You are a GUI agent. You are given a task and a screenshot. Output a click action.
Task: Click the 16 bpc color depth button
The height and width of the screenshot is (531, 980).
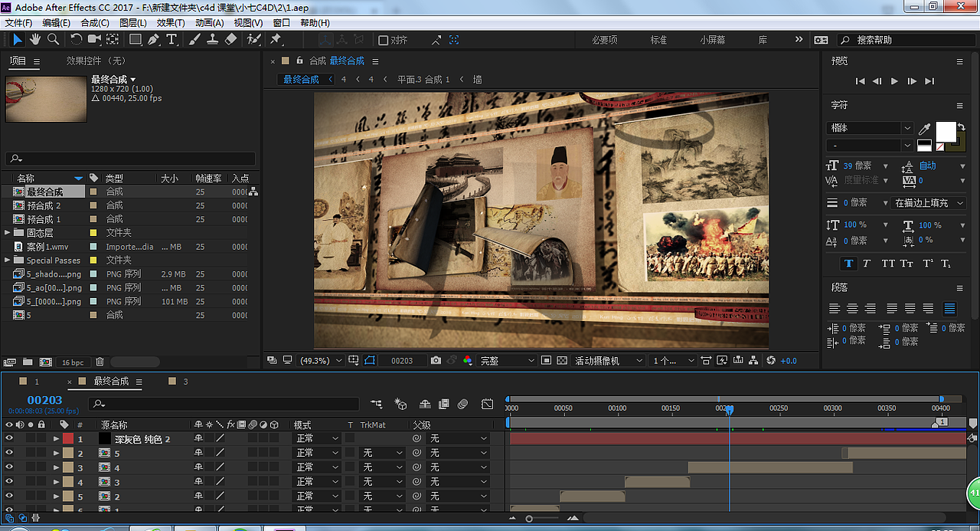point(73,362)
